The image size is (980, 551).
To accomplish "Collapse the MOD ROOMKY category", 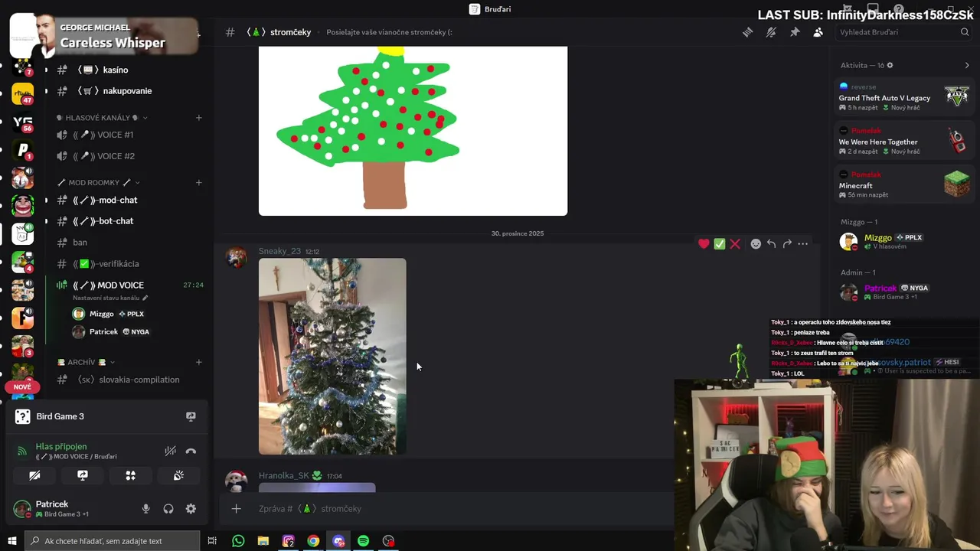I will click(x=98, y=182).
